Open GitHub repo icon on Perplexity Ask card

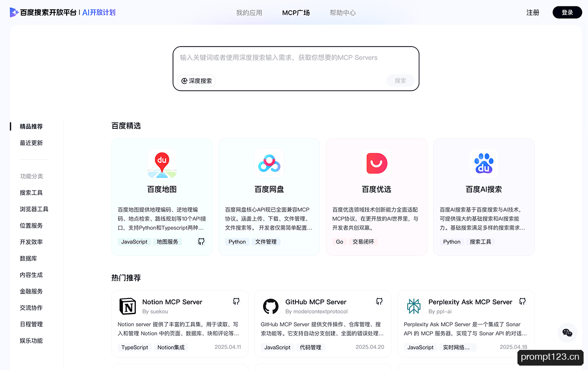(x=522, y=301)
